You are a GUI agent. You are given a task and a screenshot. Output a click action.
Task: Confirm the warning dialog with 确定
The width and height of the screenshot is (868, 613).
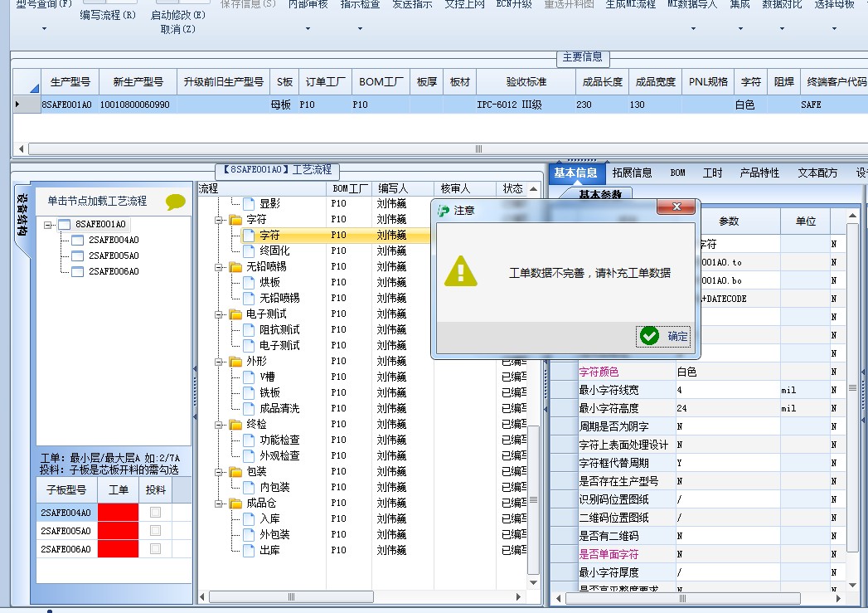point(663,336)
